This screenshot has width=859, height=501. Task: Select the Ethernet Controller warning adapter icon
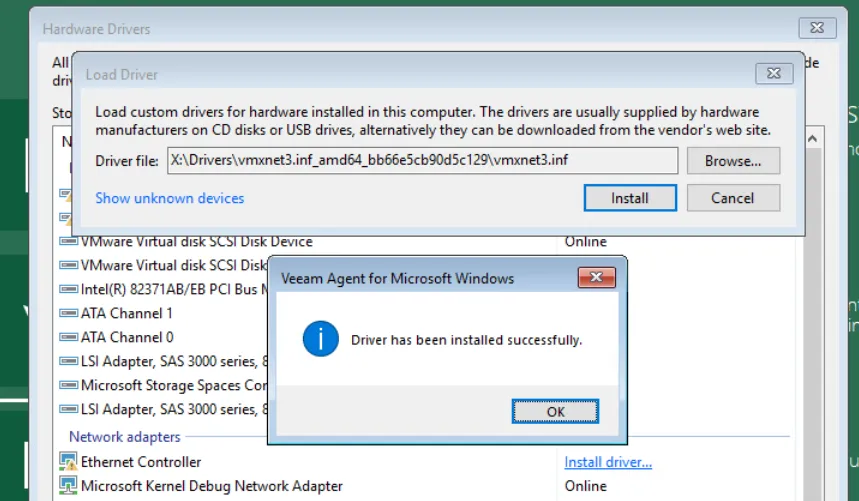tap(68, 462)
